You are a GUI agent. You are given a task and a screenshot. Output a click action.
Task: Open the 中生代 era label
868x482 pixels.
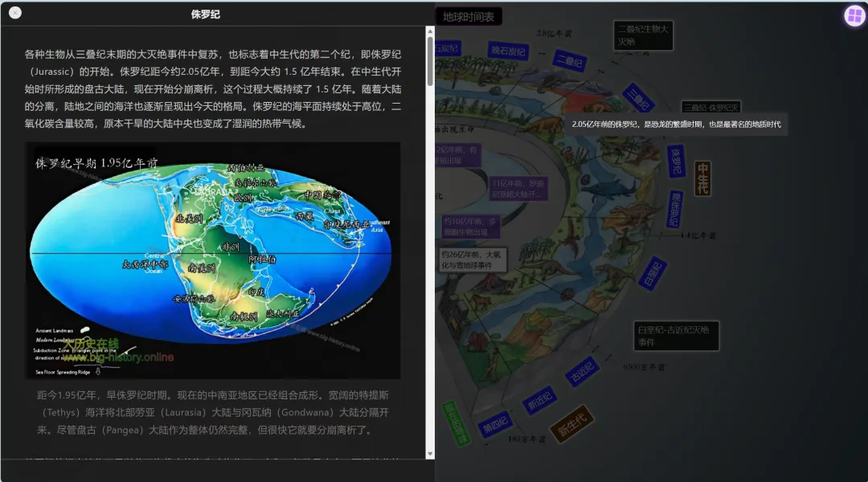point(702,178)
